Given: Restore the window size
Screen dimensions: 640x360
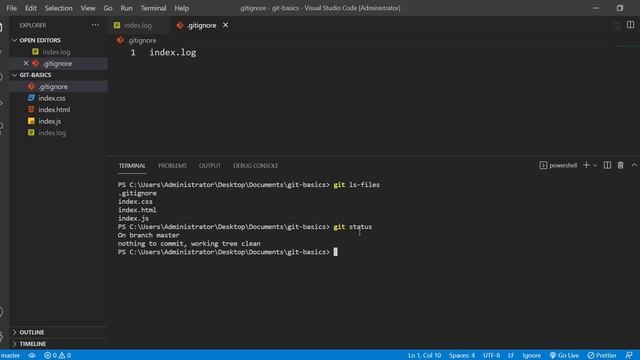Looking at the screenshot, I should [x=620, y=8].
